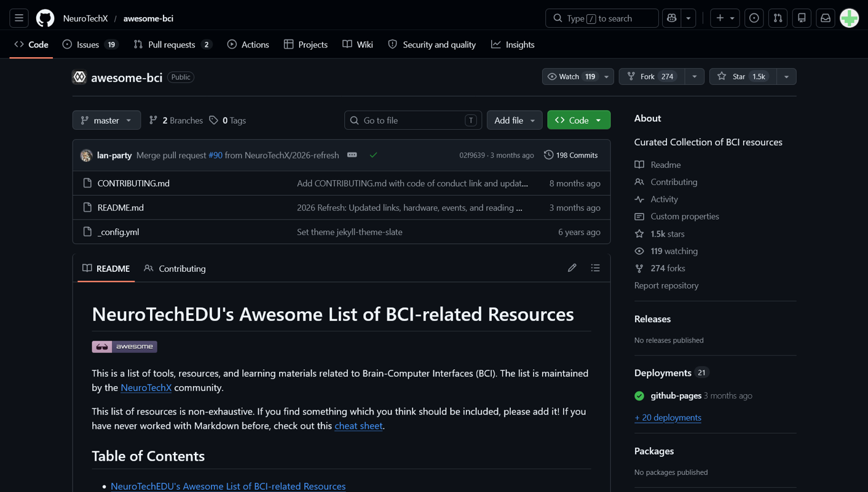
Task: Click the header search box
Action: [x=602, y=18]
